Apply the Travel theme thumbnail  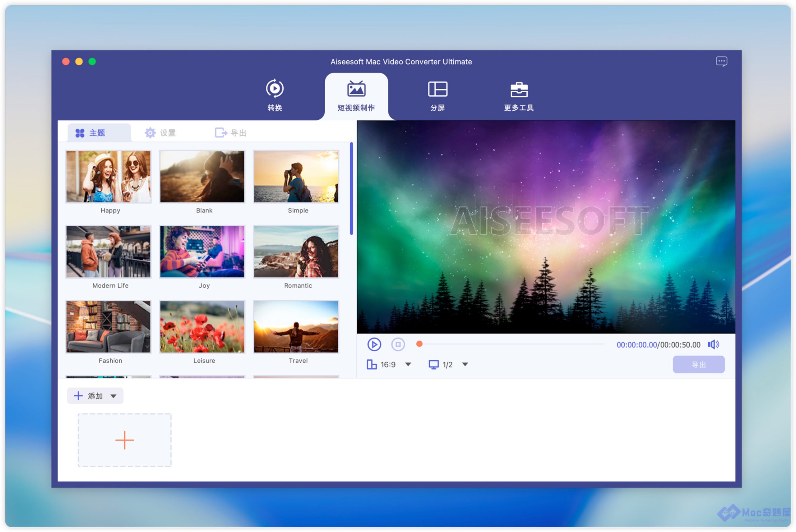296,327
